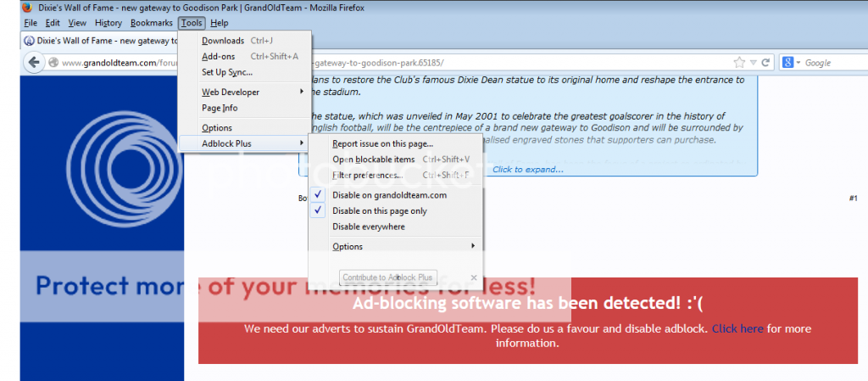
Task: Expand the Adblock Plus Options submenu
Action: (395, 246)
